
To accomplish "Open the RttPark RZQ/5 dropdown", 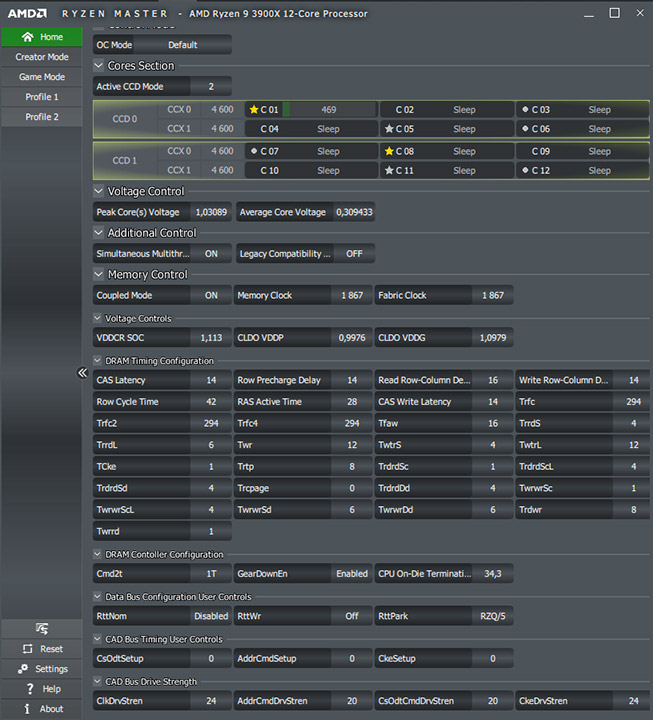I will (x=493, y=616).
